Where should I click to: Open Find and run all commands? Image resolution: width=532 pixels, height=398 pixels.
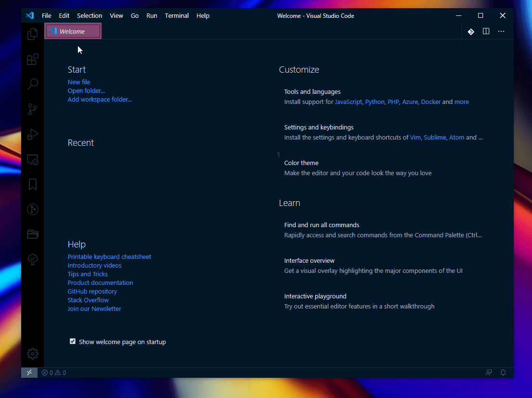click(383, 230)
